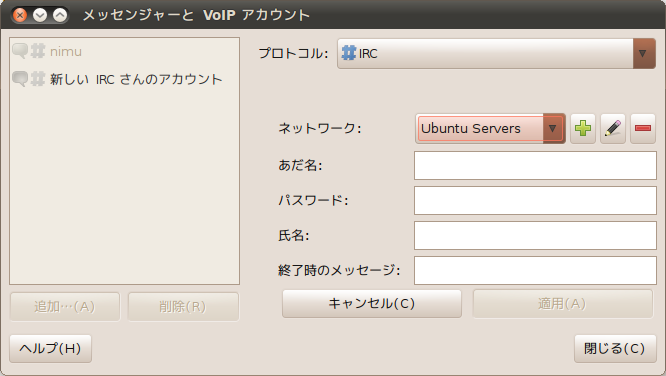Open the プロトコル IRC dropdown
Viewport: 666px width, 376px height.
click(497, 54)
